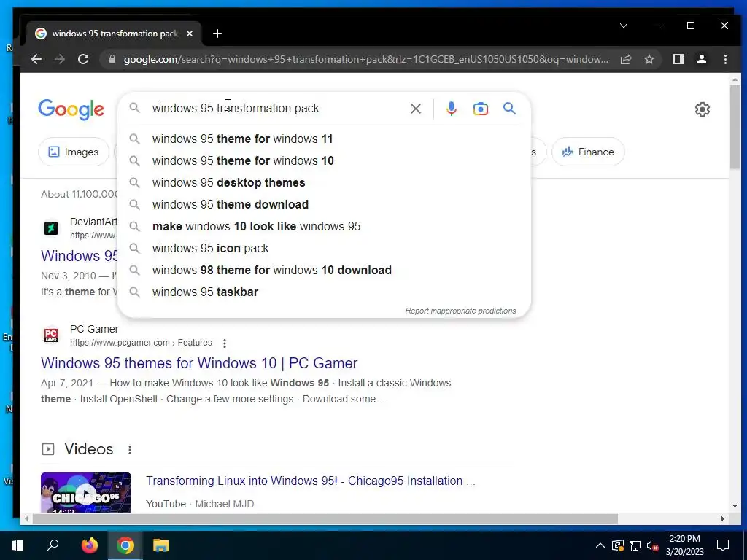747x560 pixels.
Task: Open the Windows 95 themes for Windows 10 PC Gamer result
Action: (x=199, y=363)
